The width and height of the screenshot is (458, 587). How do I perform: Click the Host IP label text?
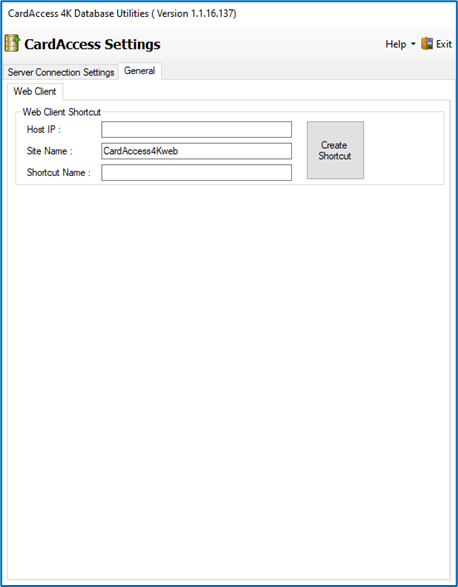[x=43, y=130]
